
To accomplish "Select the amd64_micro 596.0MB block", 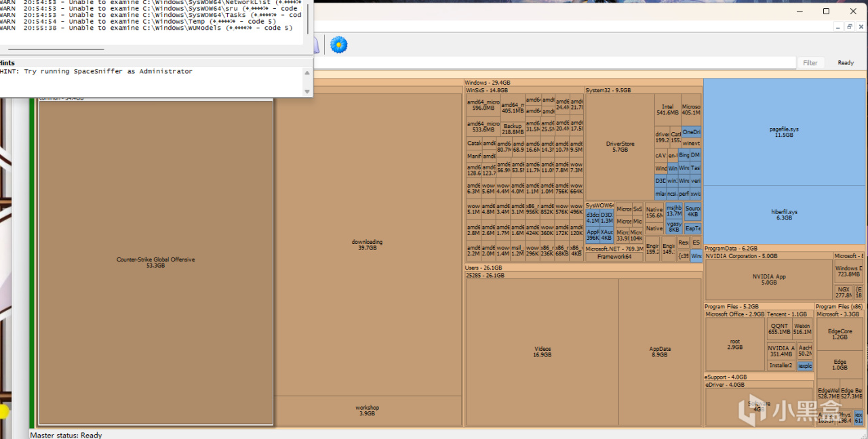I will click(x=483, y=105).
